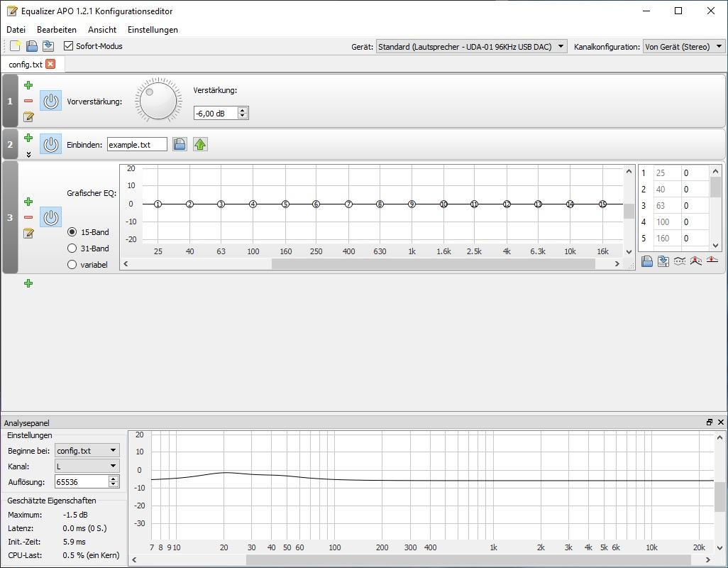The width and height of the screenshot is (728, 568).
Task: Export EQ curve to file icon
Action: (x=663, y=261)
